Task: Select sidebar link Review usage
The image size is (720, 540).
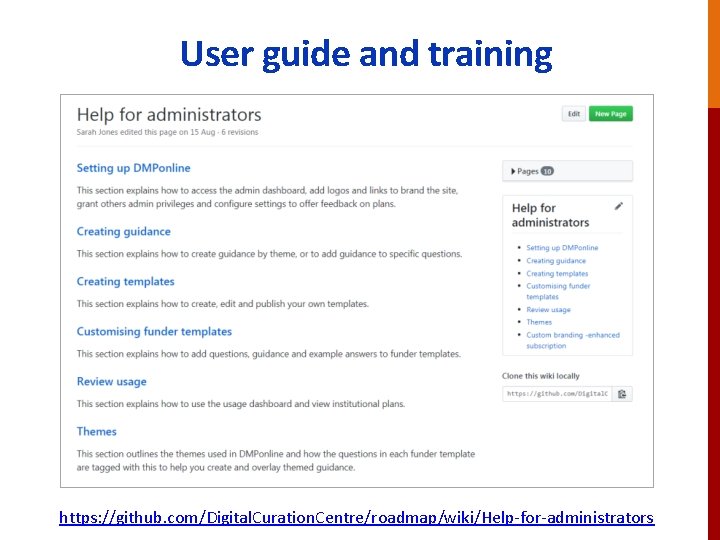Action: pyautogui.click(x=548, y=309)
